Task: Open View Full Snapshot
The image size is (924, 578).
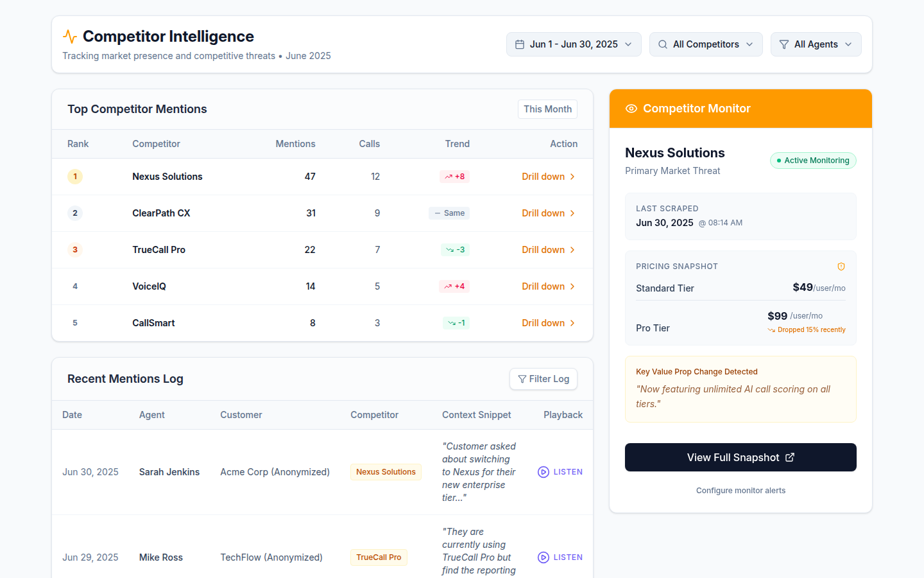Action: (740, 457)
